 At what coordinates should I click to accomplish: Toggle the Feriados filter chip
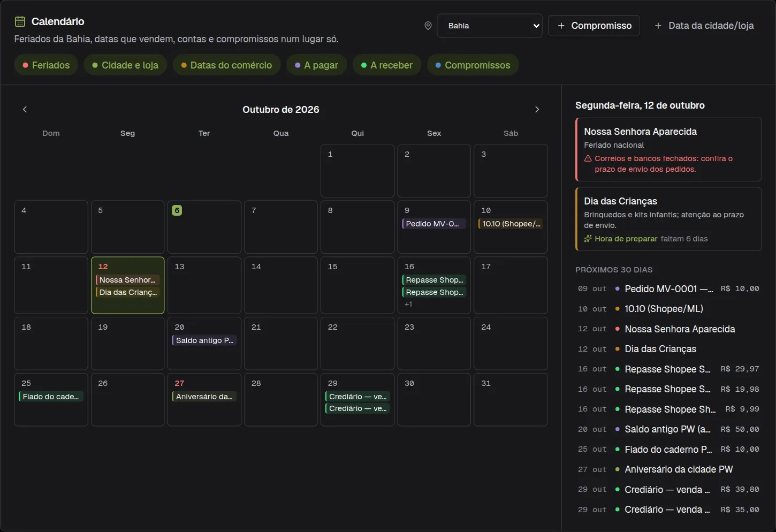coord(46,65)
